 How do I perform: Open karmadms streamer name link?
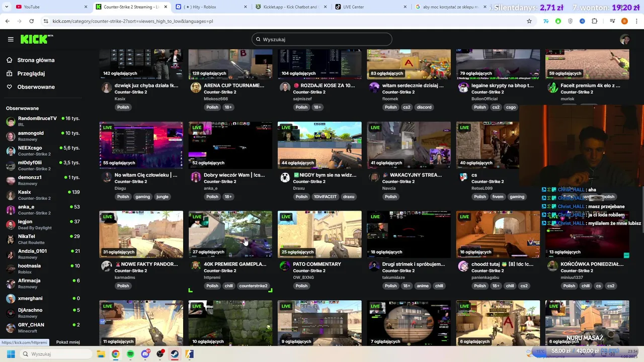click(x=125, y=278)
